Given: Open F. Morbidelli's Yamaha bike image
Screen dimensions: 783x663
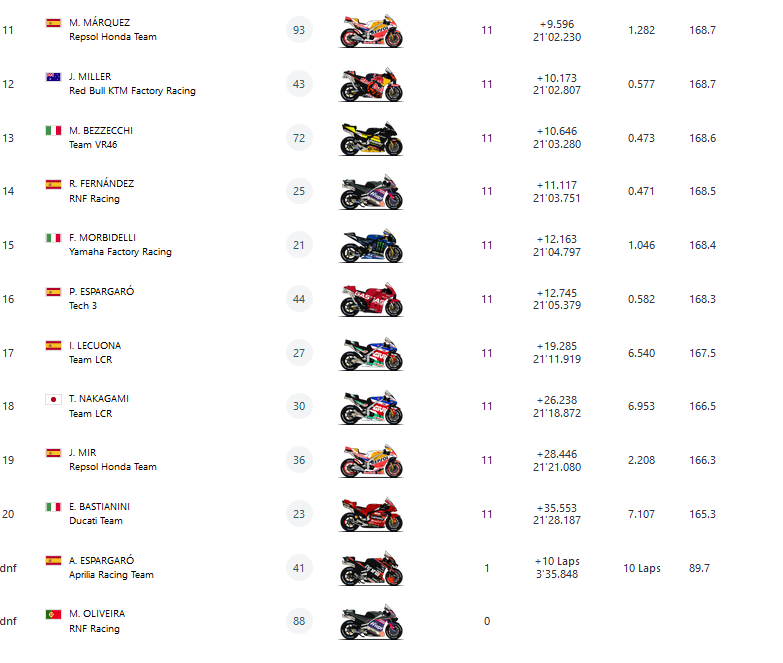Looking at the screenshot, I should [x=372, y=246].
